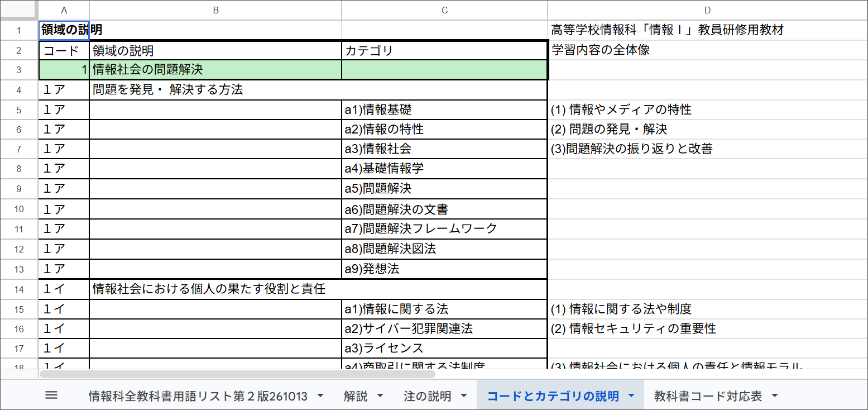This screenshot has height=410, width=868.
Task: Select cell a9)発想法
Action: pos(444,269)
